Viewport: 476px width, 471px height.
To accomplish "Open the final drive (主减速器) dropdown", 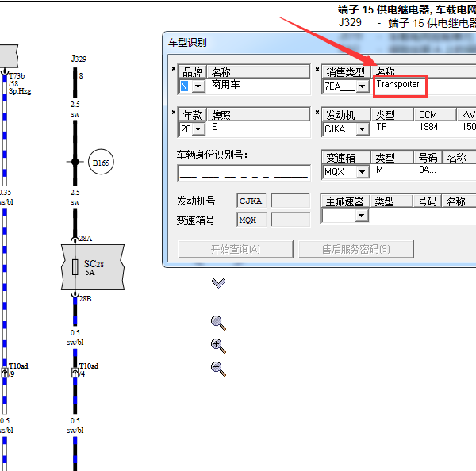I will pos(361,216).
